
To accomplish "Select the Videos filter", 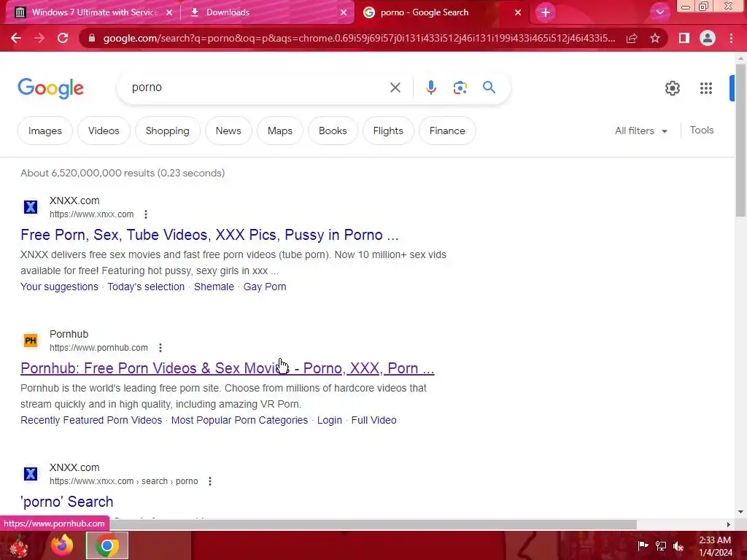I will click(104, 131).
